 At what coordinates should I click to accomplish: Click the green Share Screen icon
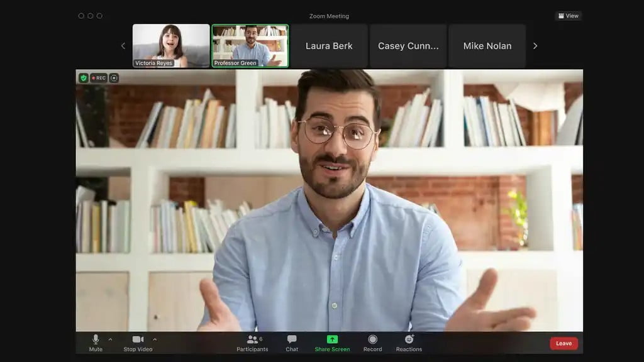[x=332, y=339]
